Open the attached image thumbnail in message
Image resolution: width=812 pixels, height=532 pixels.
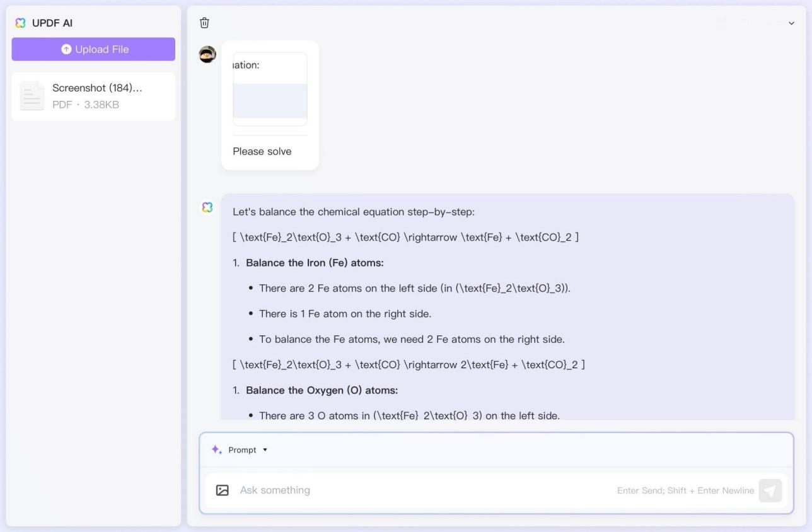coord(270,90)
